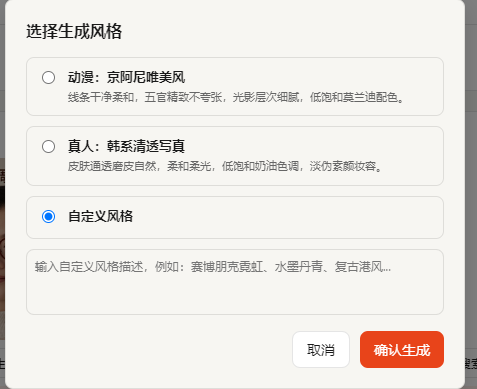Select the 真人：韩系清透写真 radio button
The height and width of the screenshot is (389, 477).
[x=48, y=146]
